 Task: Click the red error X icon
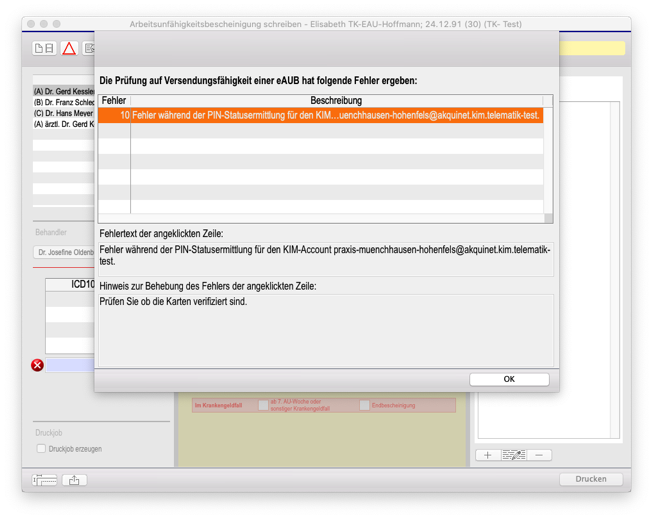click(38, 365)
